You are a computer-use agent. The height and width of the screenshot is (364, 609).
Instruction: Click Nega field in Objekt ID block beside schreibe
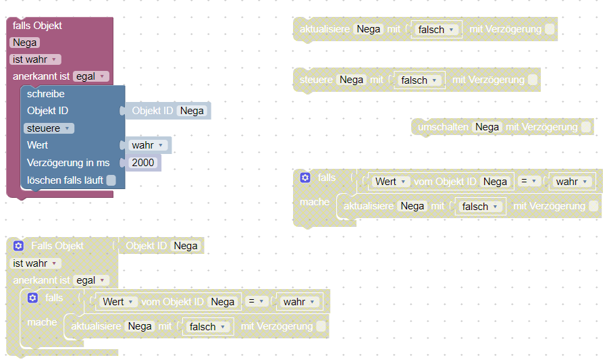coord(192,111)
